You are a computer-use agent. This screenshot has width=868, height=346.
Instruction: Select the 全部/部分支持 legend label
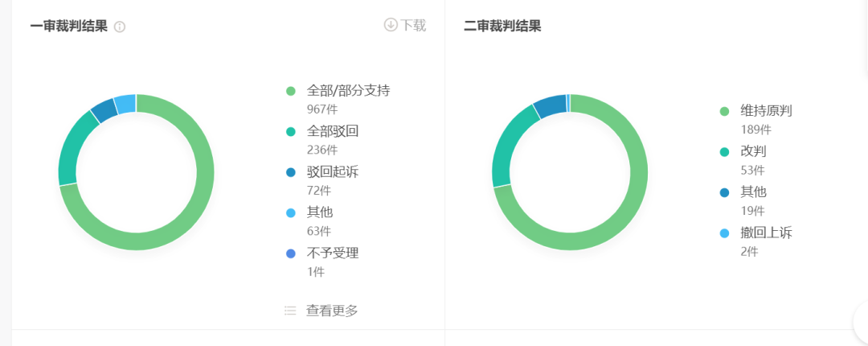pos(348,91)
